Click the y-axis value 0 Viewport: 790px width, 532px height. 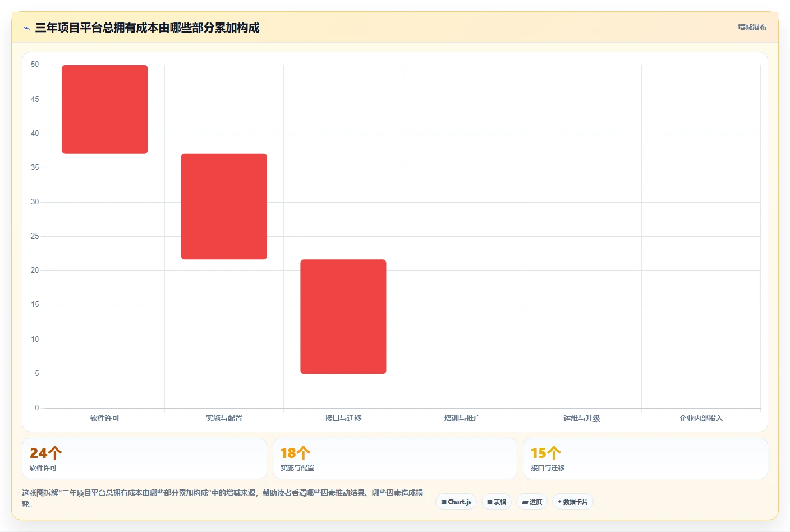point(37,408)
